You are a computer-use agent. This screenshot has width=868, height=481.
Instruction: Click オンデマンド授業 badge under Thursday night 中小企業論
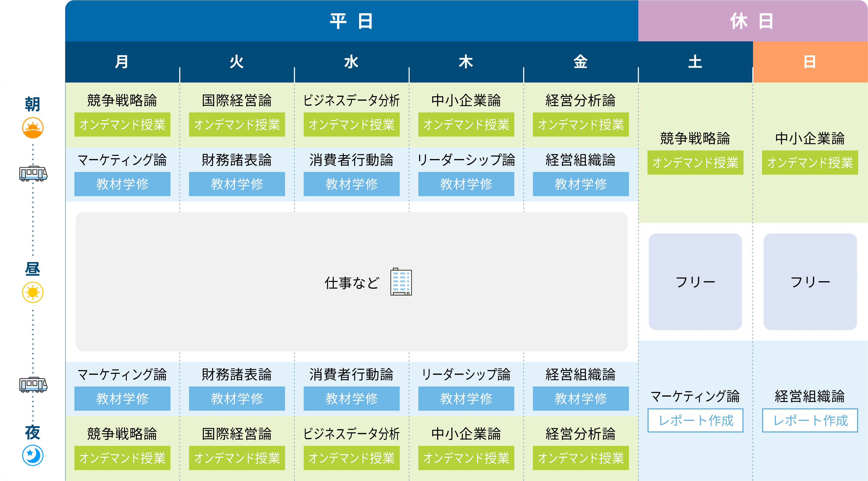466,458
